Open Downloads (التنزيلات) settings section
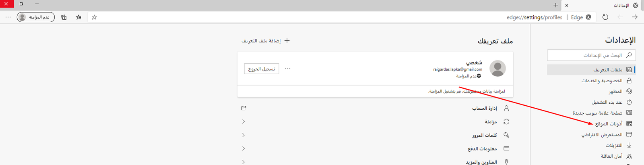 click(614, 145)
